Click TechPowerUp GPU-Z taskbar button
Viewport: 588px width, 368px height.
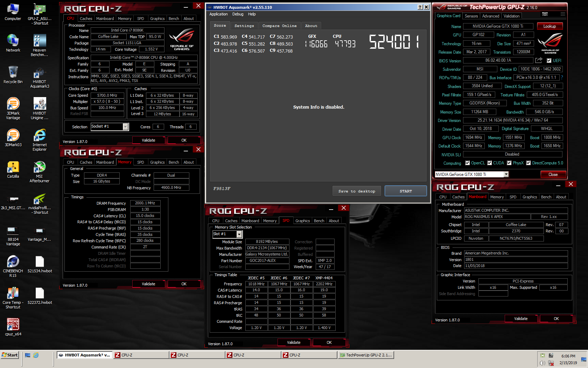366,355
